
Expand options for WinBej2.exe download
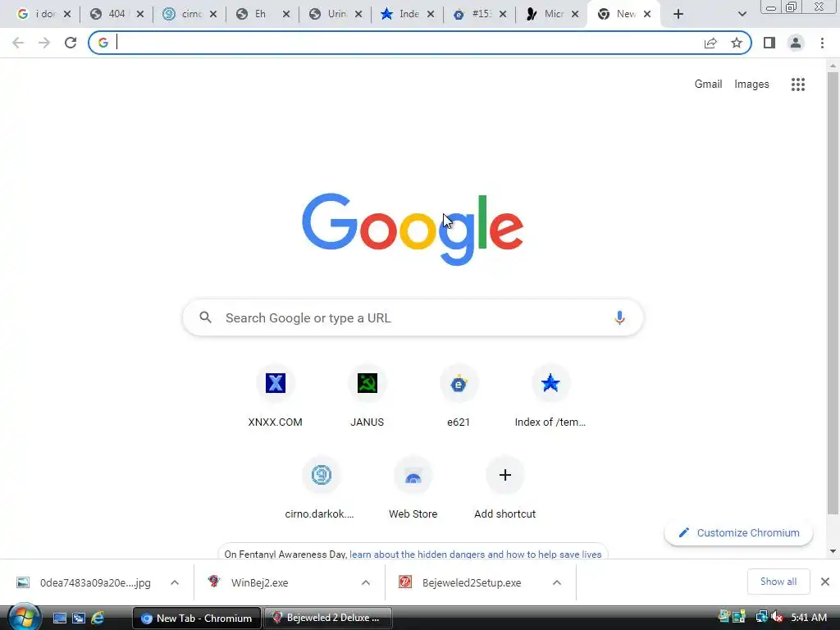[365, 582]
